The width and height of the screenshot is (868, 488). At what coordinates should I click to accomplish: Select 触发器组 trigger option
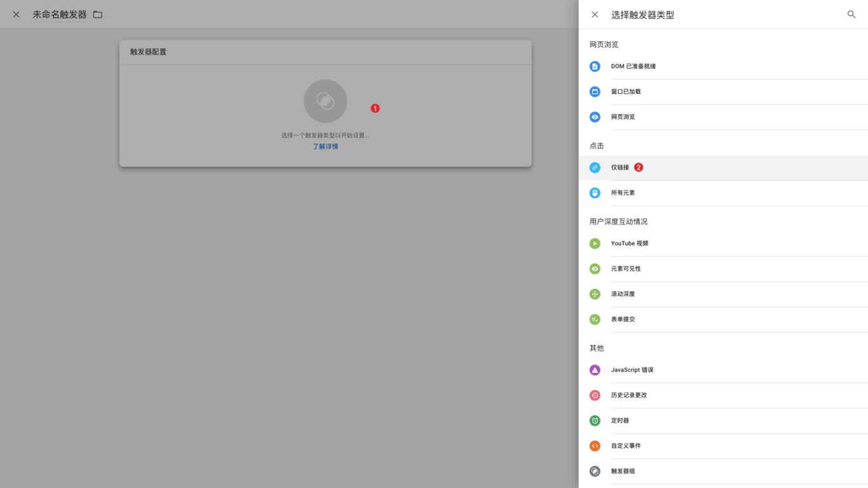point(623,471)
